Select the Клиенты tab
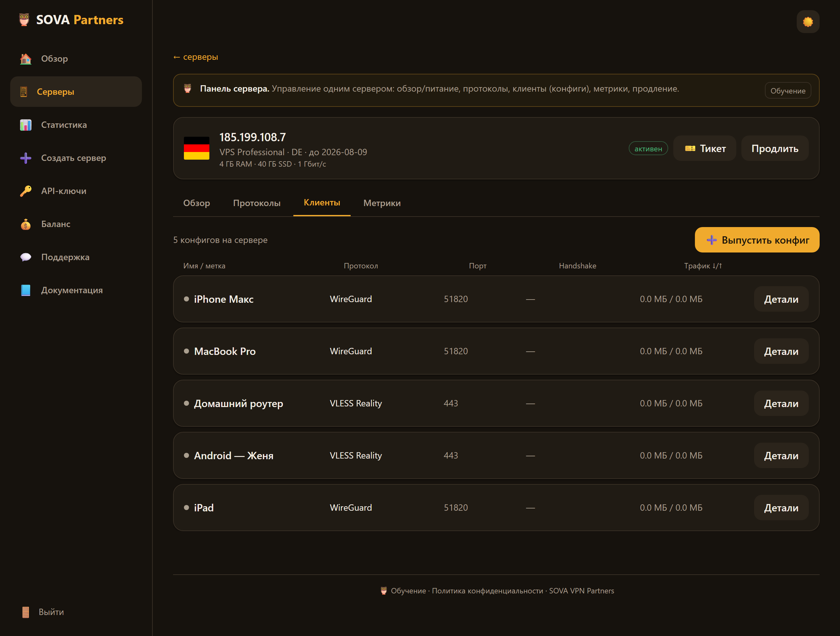 pyautogui.click(x=322, y=203)
